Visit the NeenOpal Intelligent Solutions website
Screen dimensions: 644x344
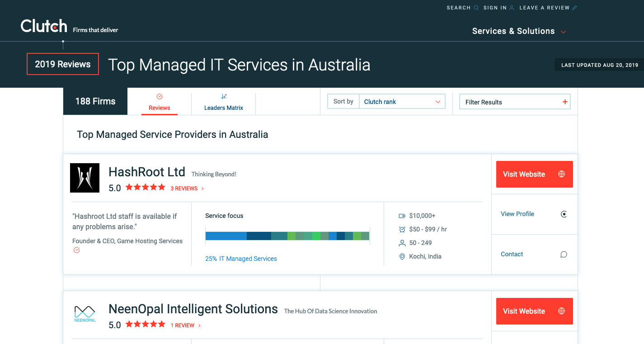point(535,311)
